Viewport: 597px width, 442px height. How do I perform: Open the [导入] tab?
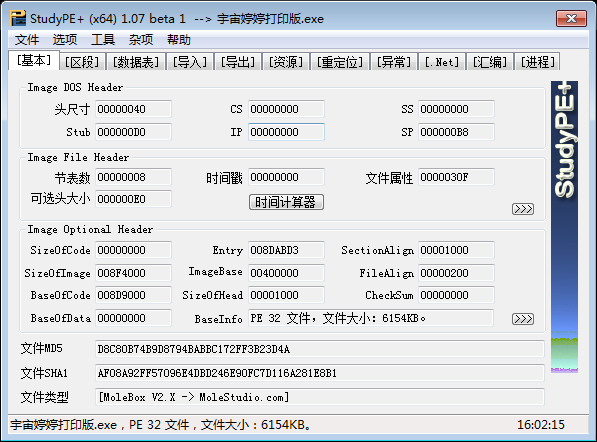click(190, 62)
